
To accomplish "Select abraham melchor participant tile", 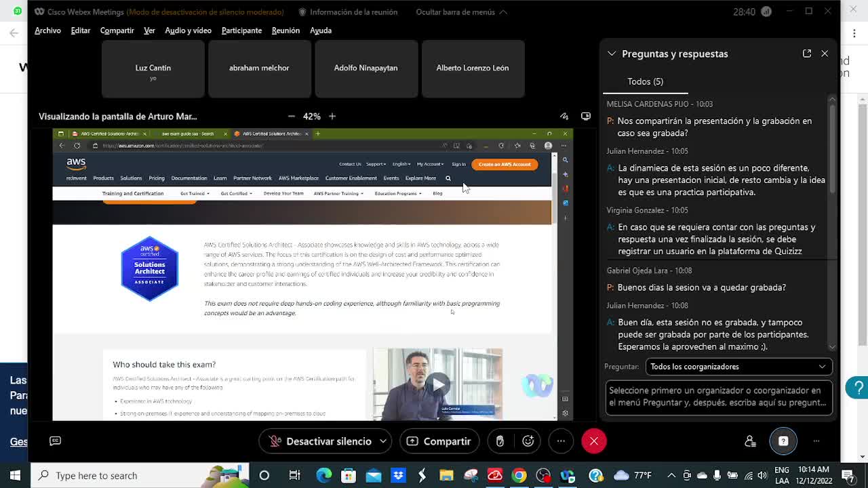I will tap(259, 68).
